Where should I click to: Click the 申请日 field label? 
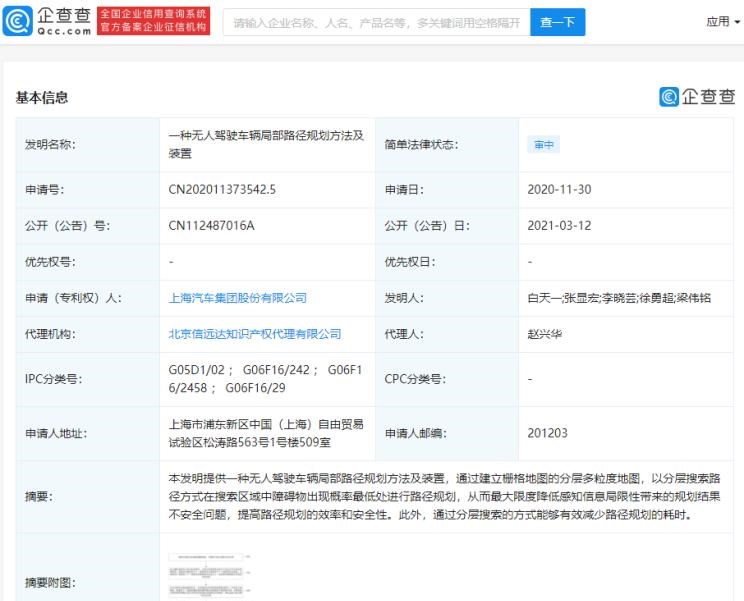[x=404, y=190]
